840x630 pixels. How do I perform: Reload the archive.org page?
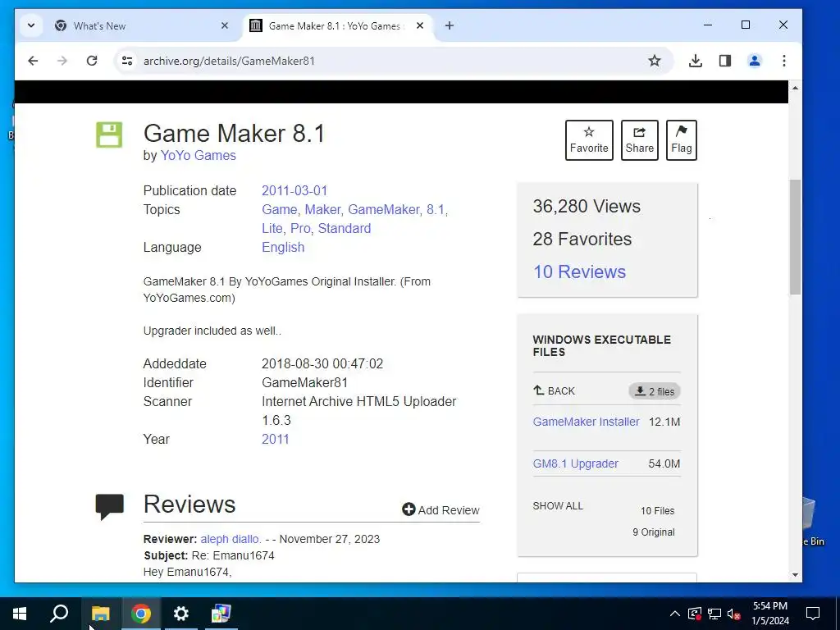[92, 61]
